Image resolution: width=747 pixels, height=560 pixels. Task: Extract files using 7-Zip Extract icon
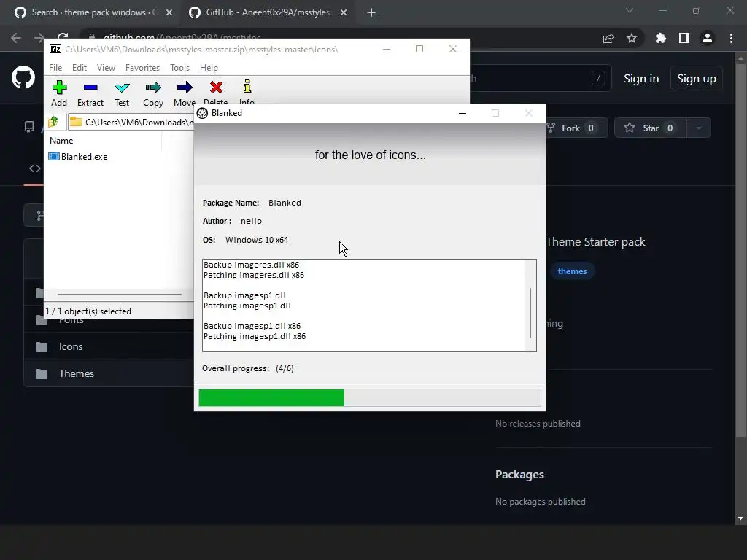coord(90,93)
